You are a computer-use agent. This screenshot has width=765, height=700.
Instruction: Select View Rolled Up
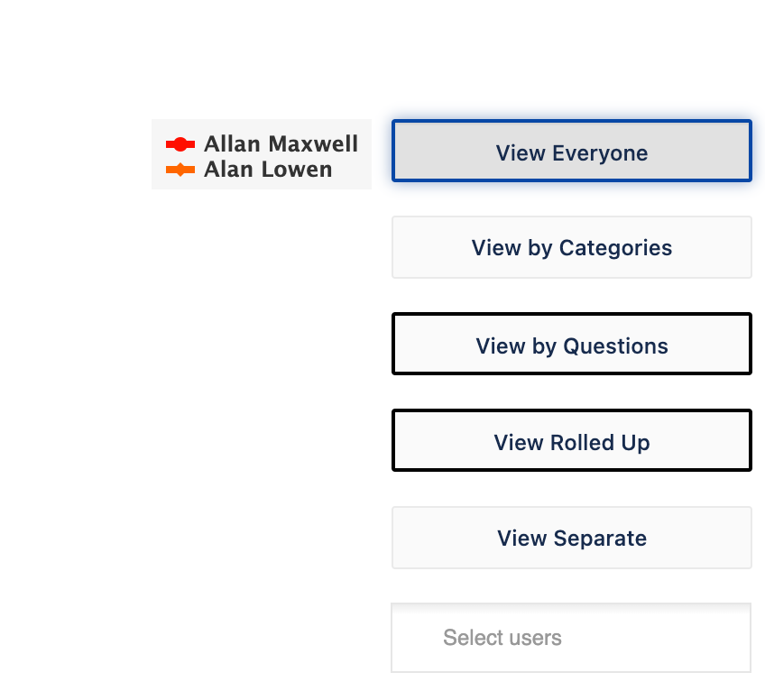point(571,440)
